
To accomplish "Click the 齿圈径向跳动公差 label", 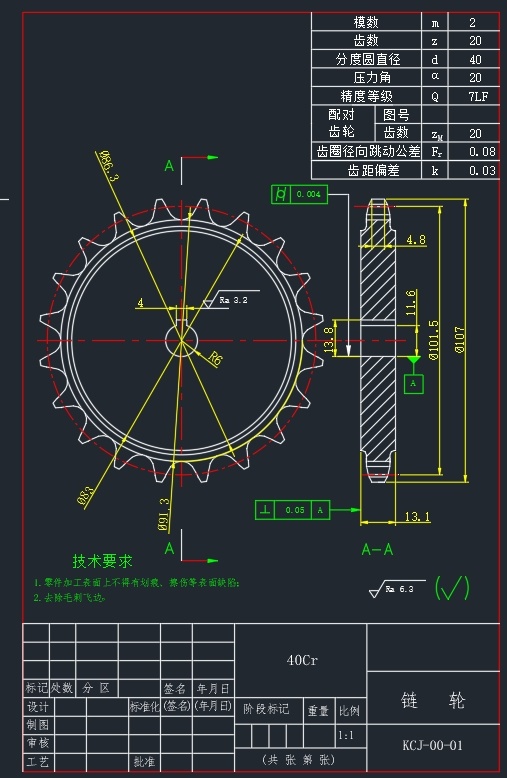I will click(x=368, y=151).
